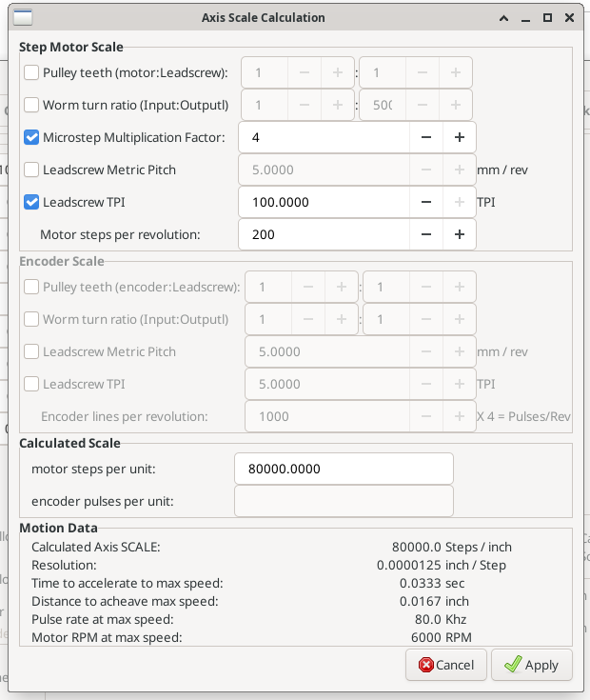590x700 pixels.
Task: Click encoder pulses per unit field
Action: point(343,501)
